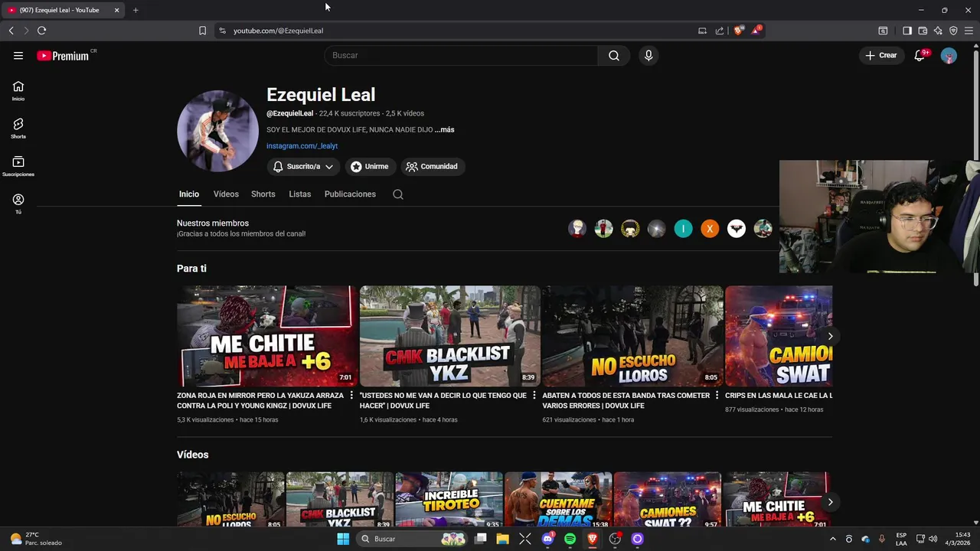Click the orange X member avatar
The image size is (980, 551).
tap(710, 228)
